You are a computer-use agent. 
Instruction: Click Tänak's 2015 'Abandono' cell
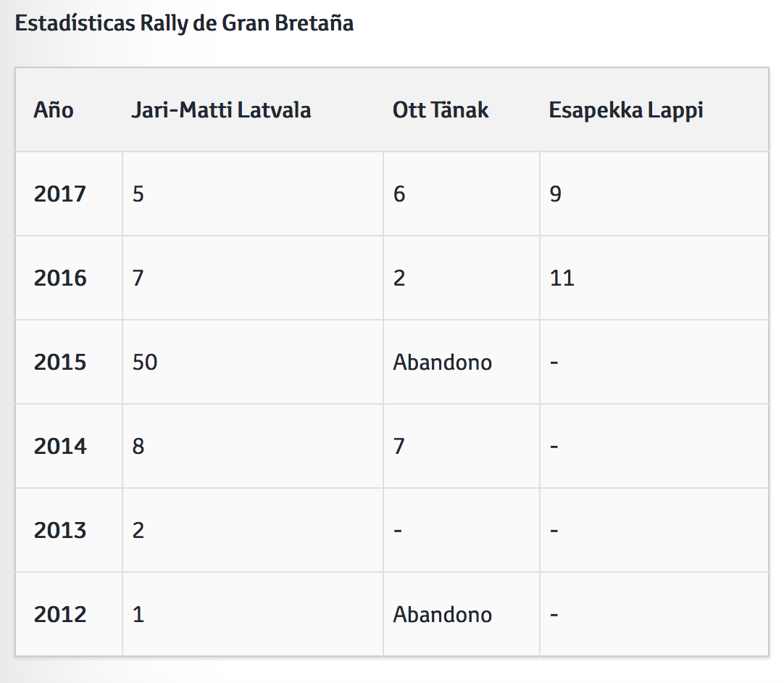click(x=442, y=363)
